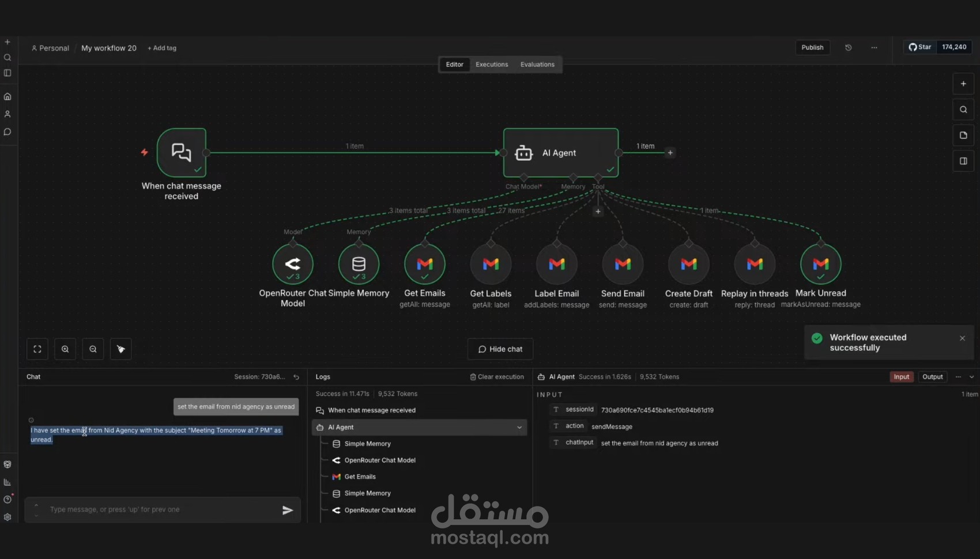Click the chat message input field
This screenshot has height=559, width=980.
[161, 509]
